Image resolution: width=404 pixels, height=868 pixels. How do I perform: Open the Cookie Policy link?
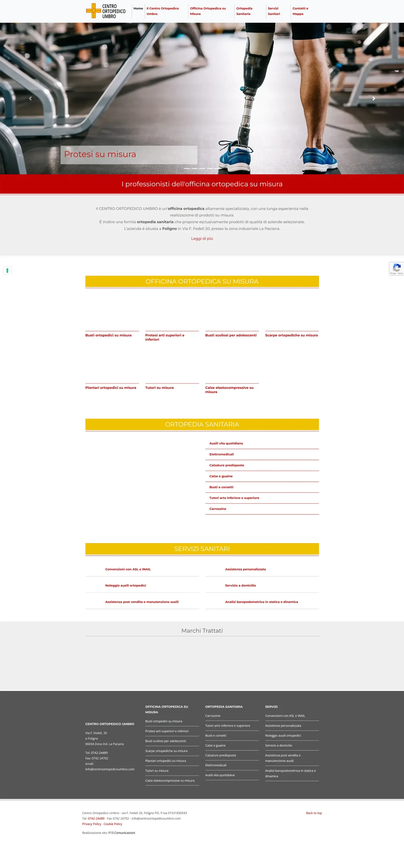click(x=113, y=824)
